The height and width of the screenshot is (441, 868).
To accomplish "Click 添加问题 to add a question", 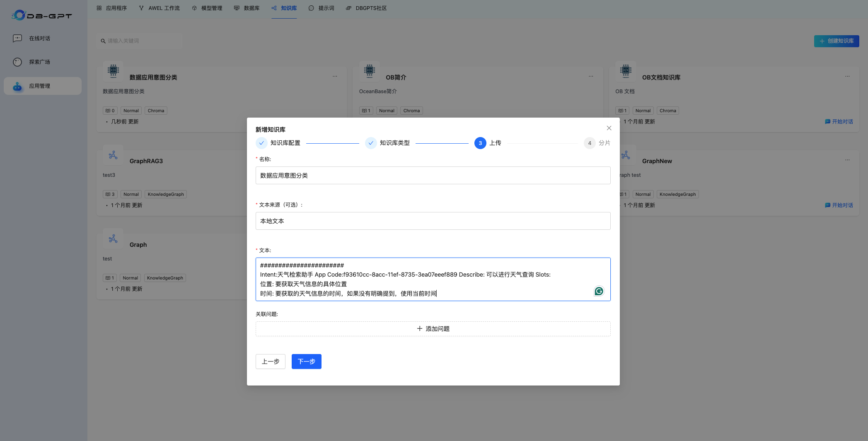I will point(433,329).
